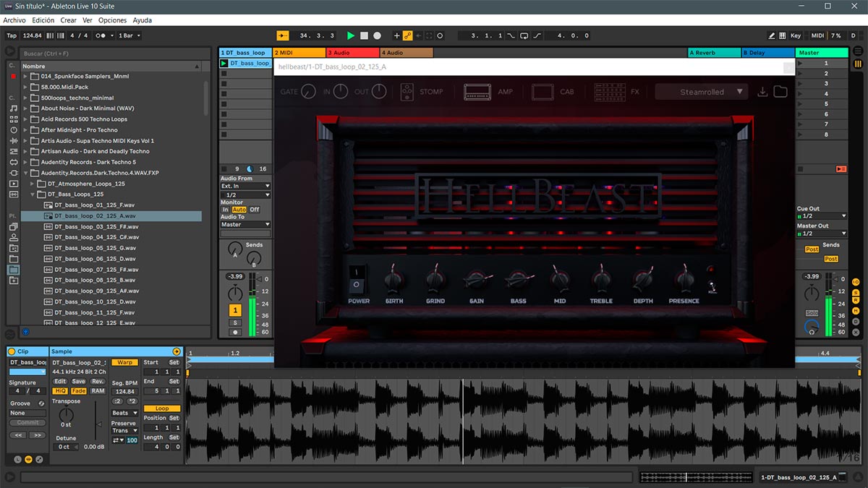Open the Beats warp mode dropdown
868x488 pixels.
[x=124, y=413]
